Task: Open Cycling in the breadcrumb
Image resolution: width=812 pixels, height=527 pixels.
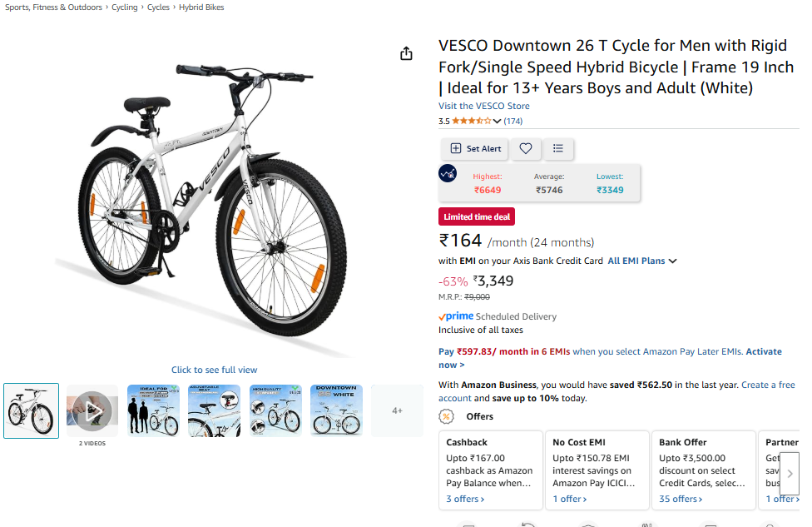Action: pyautogui.click(x=125, y=7)
